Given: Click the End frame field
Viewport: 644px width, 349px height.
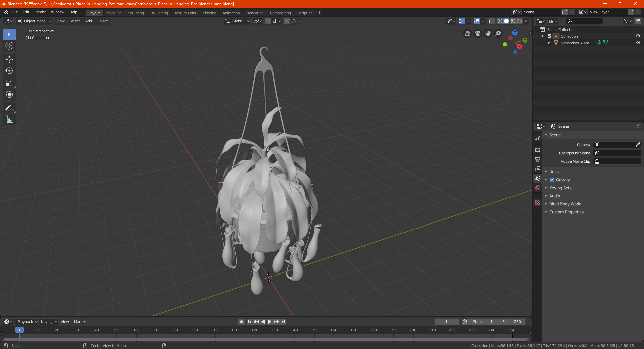Looking at the screenshot, I should [512, 322].
